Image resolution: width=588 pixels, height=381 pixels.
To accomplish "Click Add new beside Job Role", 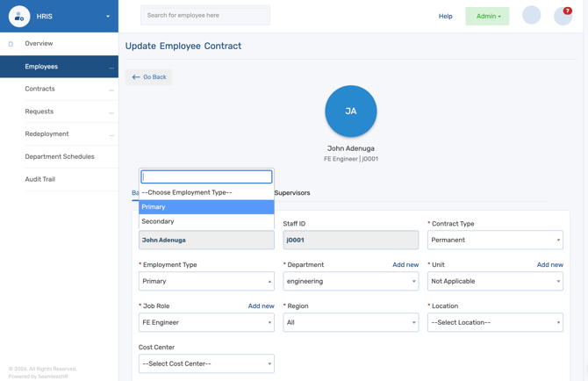I will (x=261, y=306).
